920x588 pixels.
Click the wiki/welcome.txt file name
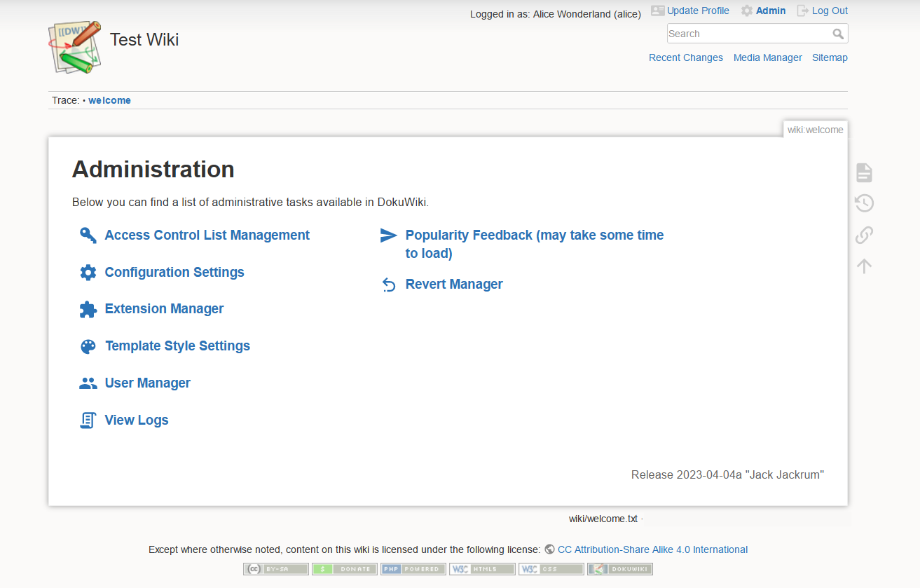coord(603,519)
